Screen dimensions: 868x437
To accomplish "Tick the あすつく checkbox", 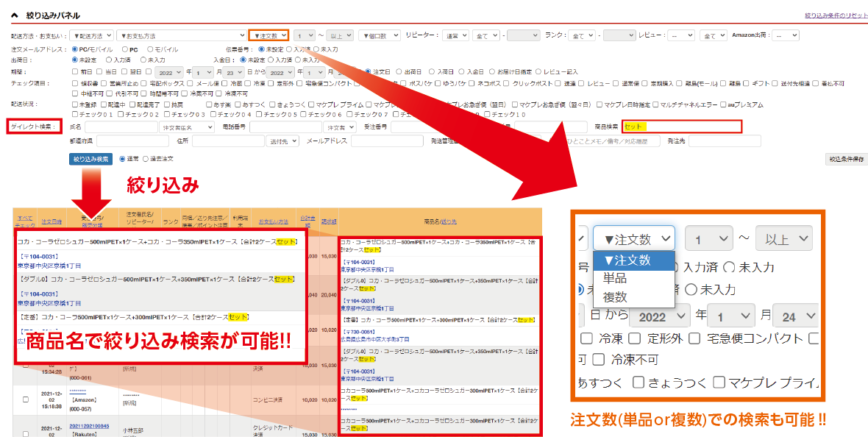I will click(x=238, y=104).
